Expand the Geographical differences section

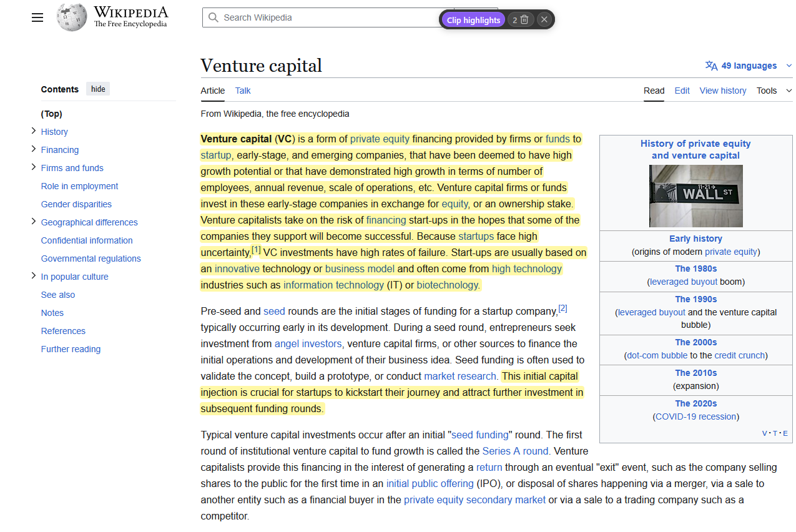[x=34, y=222]
